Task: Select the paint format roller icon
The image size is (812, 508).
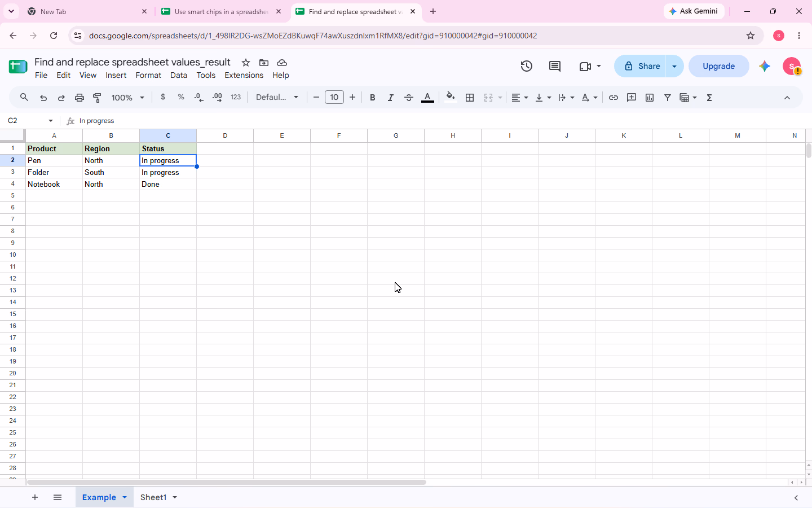Action: [98, 98]
